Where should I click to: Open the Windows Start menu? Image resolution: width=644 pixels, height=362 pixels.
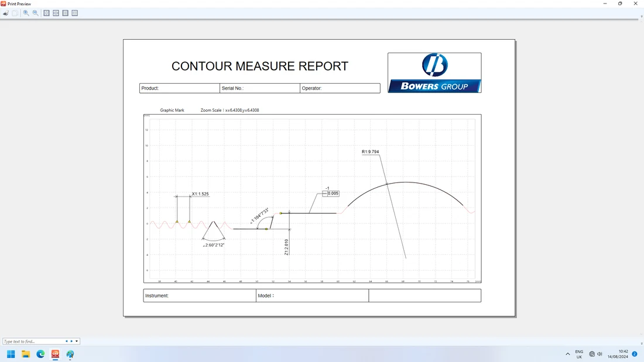11,354
